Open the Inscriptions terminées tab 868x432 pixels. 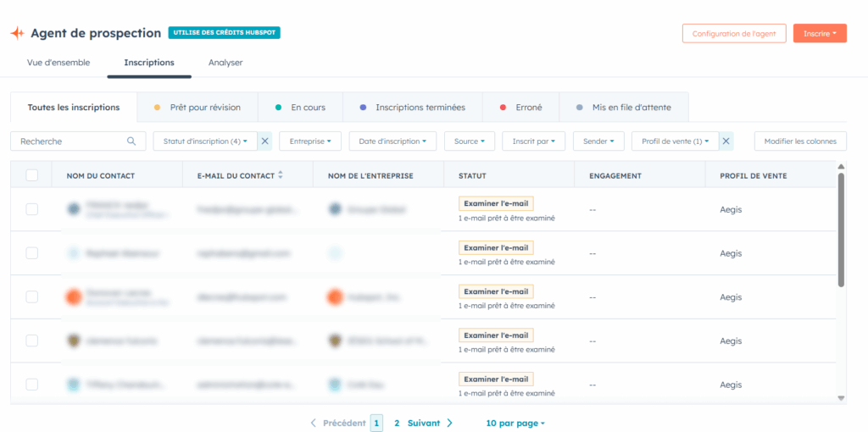point(413,108)
